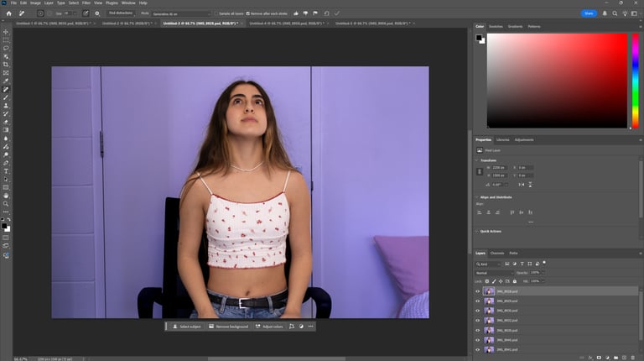Select the Zoom tool
The height and width of the screenshot is (361, 644).
point(6,204)
